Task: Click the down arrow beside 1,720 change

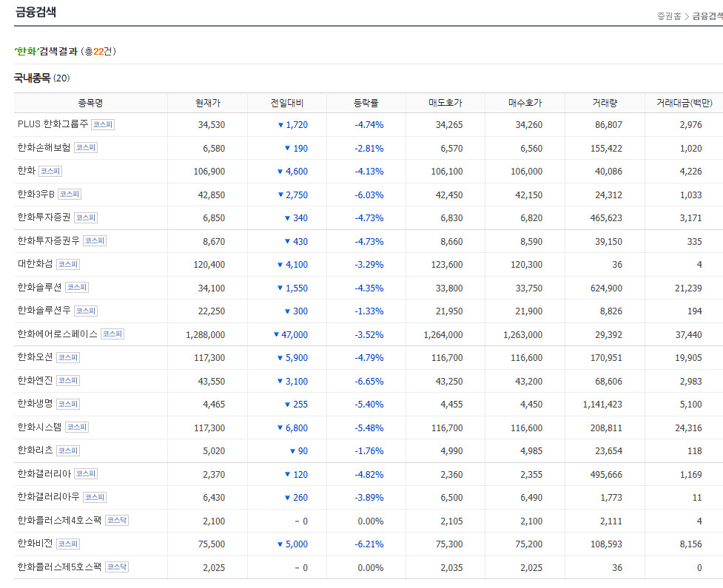Action: point(280,125)
